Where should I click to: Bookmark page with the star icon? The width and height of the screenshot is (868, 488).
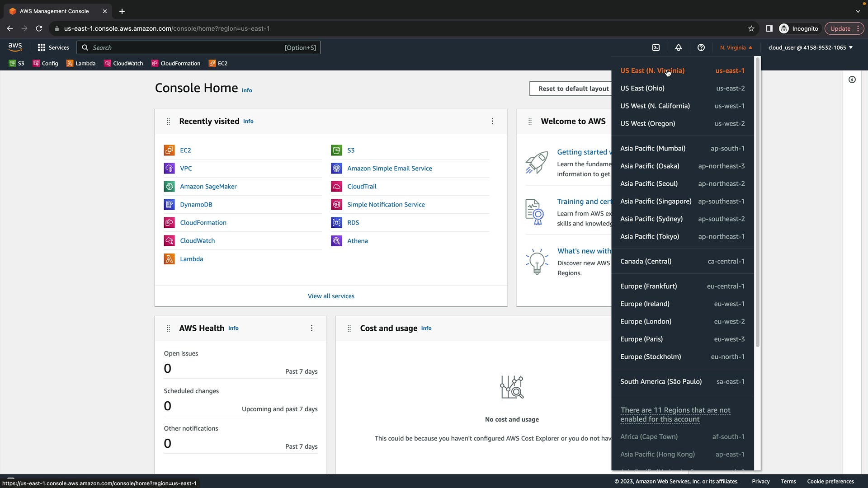(751, 28)
